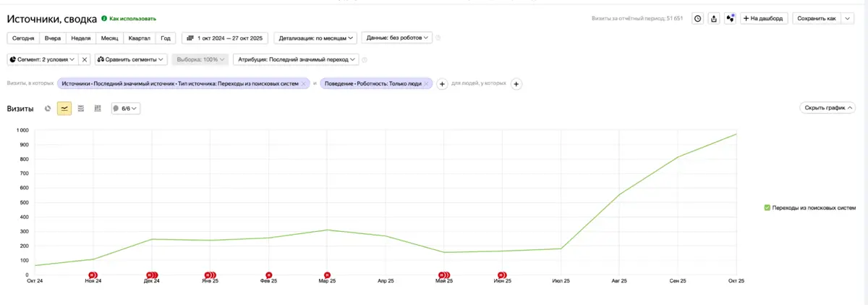Select the Месяц period tab

[x=110, y=38]
